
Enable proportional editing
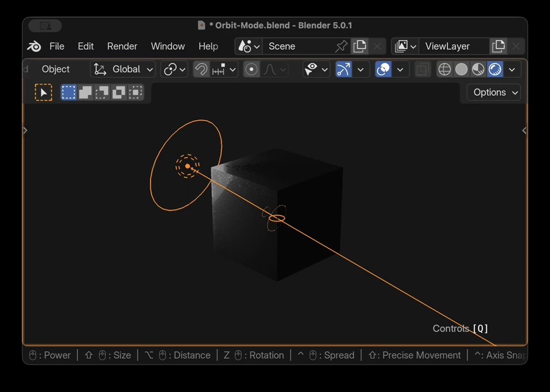[251, 69]
